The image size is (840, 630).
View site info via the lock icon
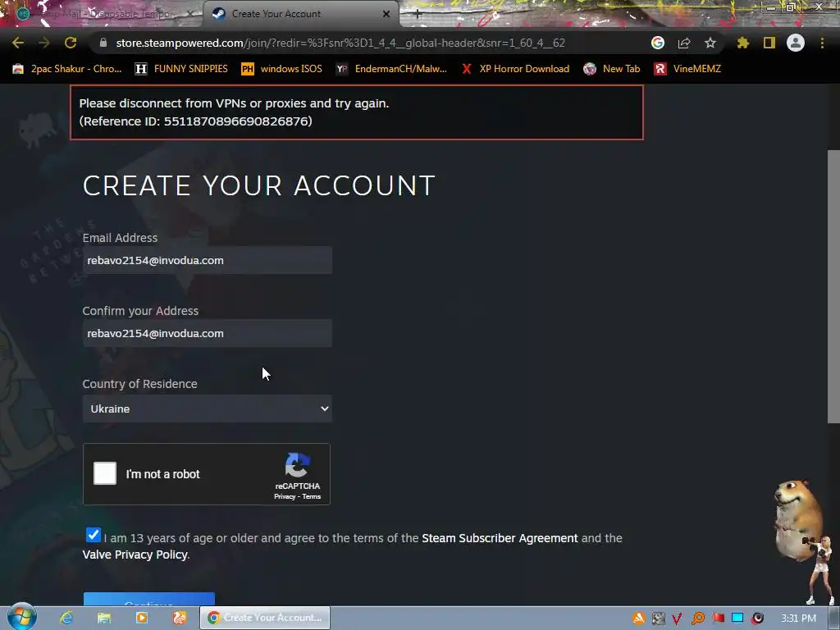pyautogui.click(x=103, y=43)
